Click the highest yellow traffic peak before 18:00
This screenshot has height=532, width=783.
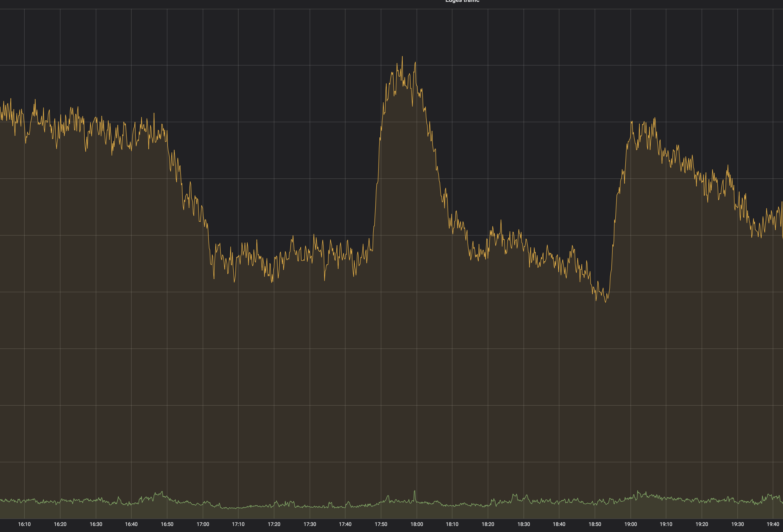coord(402,57)
